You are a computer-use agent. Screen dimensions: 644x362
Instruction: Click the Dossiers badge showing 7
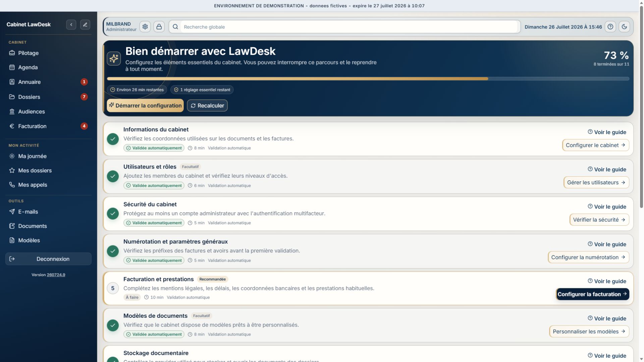click(x=84, y=97)
